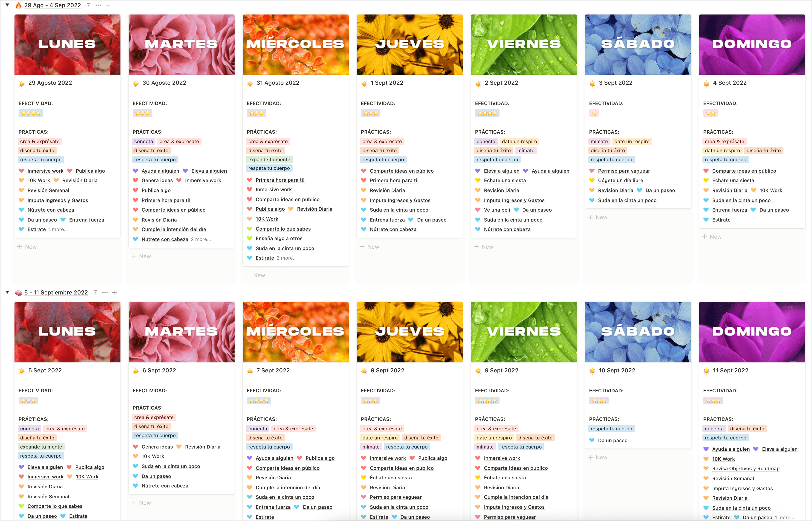The image size is (812, 521).
Task: Open the 6 Sept 2022 card title
Action: (x=159, y=370)
